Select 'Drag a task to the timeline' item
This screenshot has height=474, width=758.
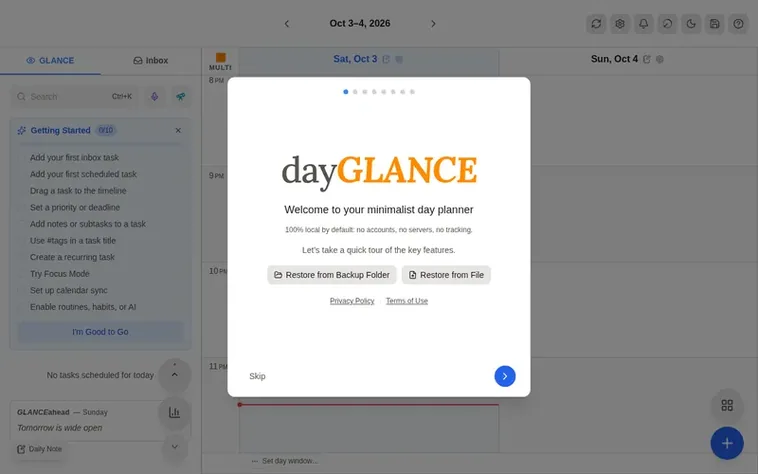click(x=78, y=191)
